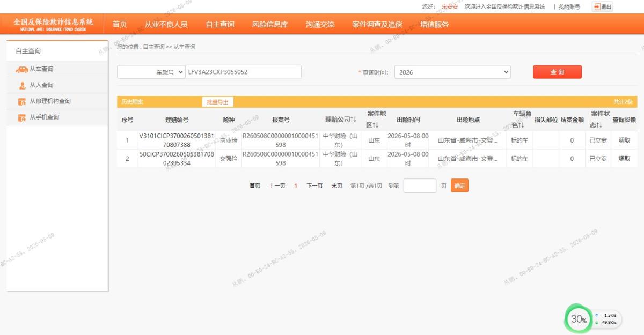Click 交强险 cell in row 2

229,159
